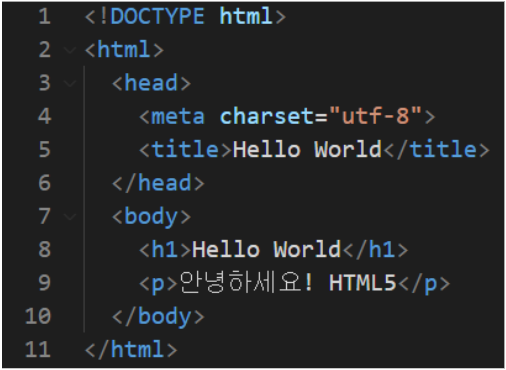
Task: Click line number 8 in the gutter
Action: (45, 250)
